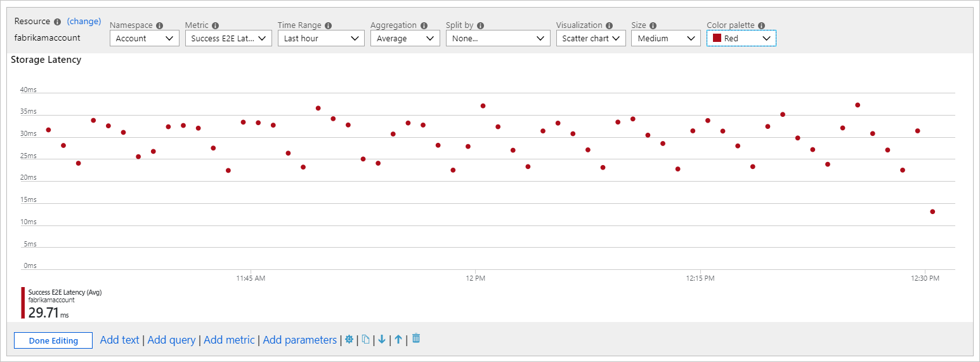Click the 0ms y-axis label
The image size is (980, 362).
click(x=30, y=265)
